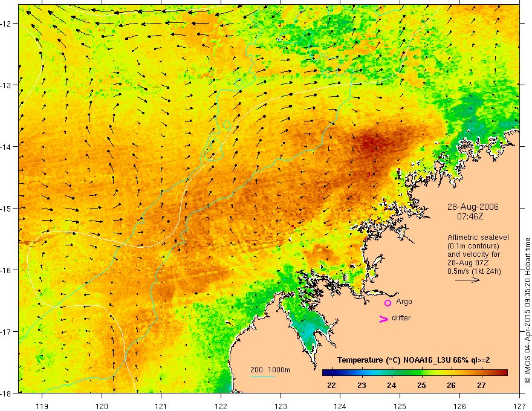Viewport: 532px width, 411px height.
Task: Click the longitude axis label 125
Action: [x=400, y=406]
